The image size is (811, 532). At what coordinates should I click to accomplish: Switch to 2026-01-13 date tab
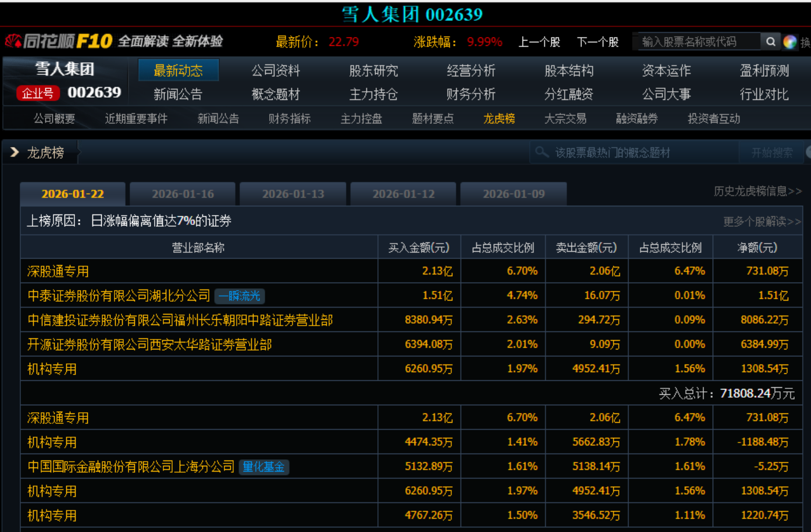pos(293,194)
